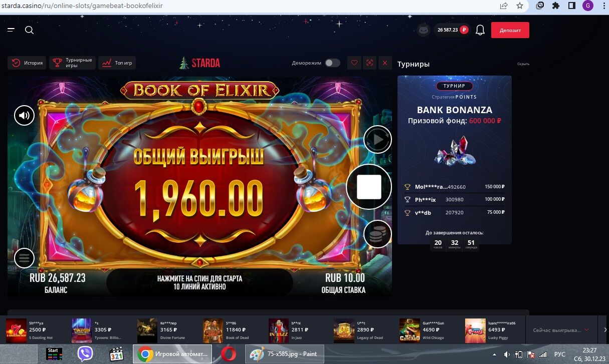This screenshot has width=609, height=364.
Task: Open the notifications bell
Action: tap(480, 30)
